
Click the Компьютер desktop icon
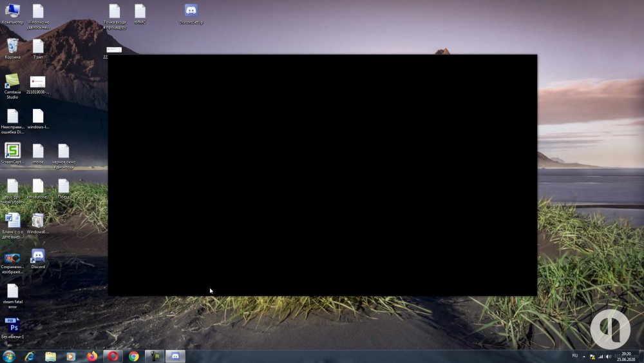[12, 11]
